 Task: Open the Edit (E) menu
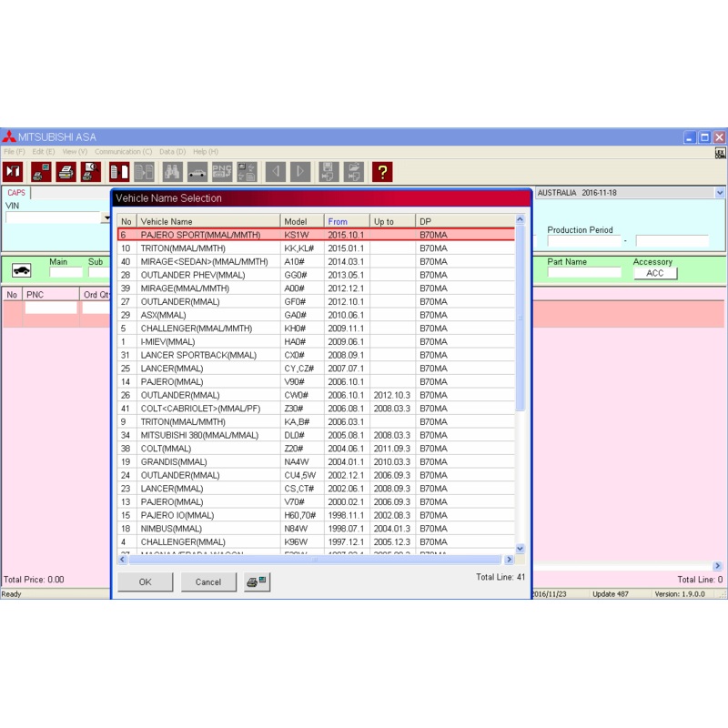coord(44,152)
